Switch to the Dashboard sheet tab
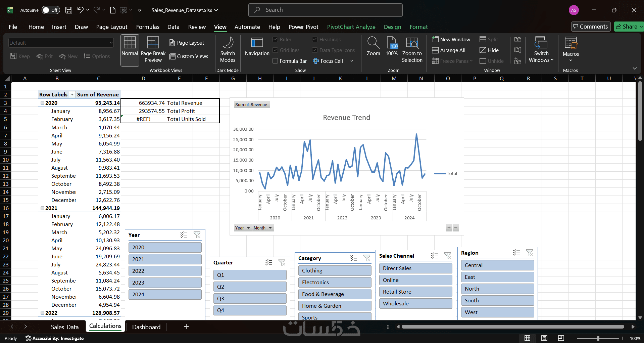The image size is (644, 343). (x=146, y=327)
